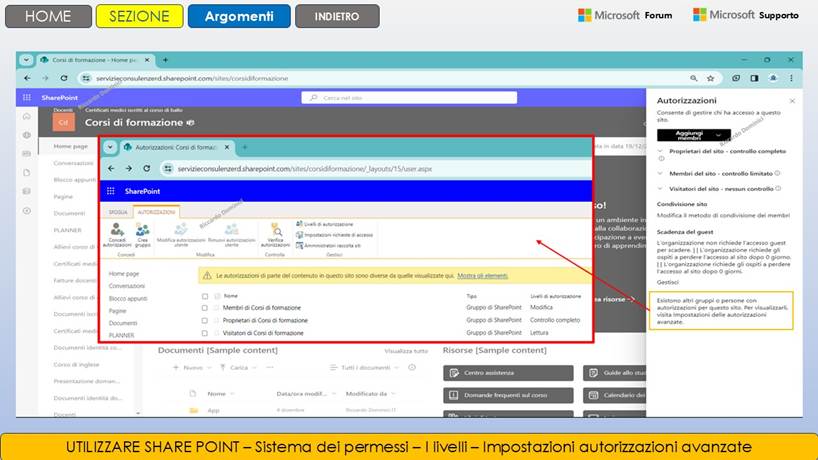Click the CdF site logo

click(63, 123)
